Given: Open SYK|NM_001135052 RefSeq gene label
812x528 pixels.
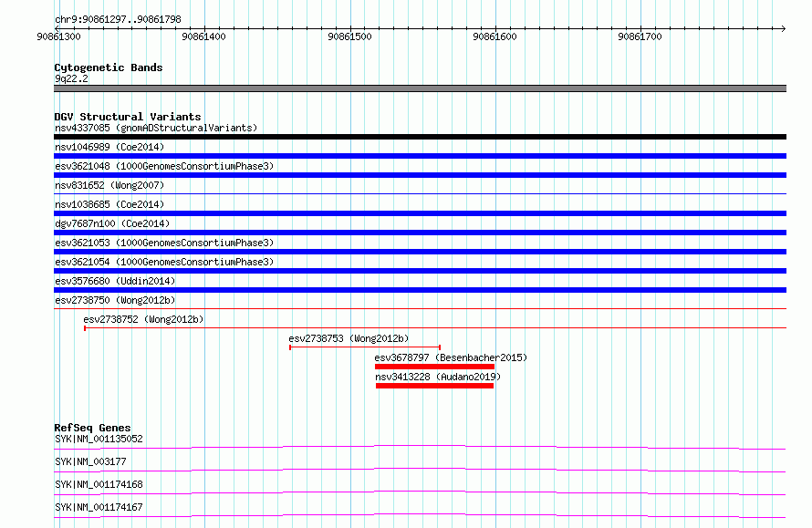Looking at the screenshot, I should click(x=99, y=439).
